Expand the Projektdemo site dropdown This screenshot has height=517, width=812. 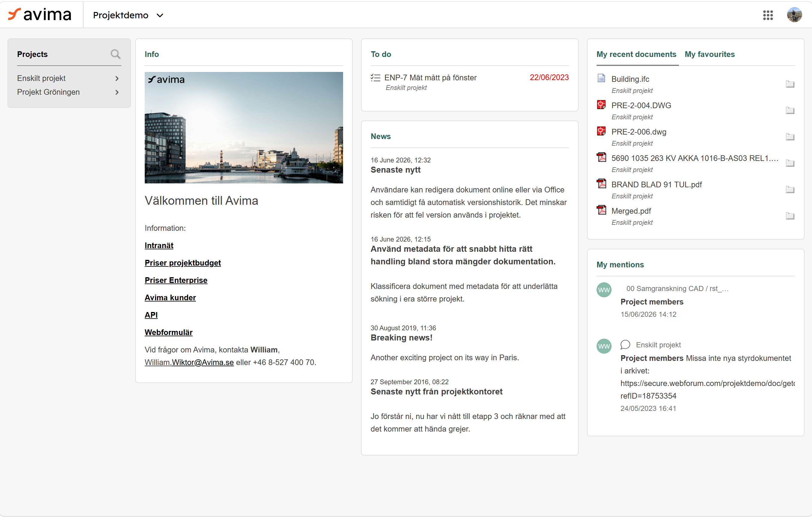(128, 15)
